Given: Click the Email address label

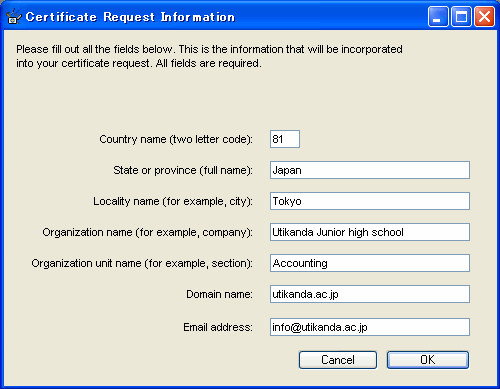Looking at the screenshot, I should pyautogui.click(x=218, y=327).
